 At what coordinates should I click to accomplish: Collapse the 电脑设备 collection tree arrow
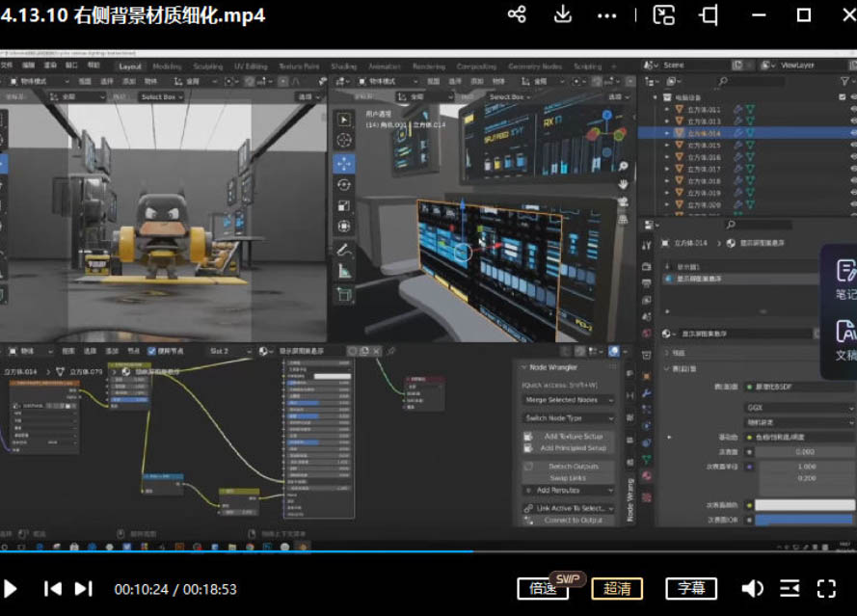click(655, 97)
